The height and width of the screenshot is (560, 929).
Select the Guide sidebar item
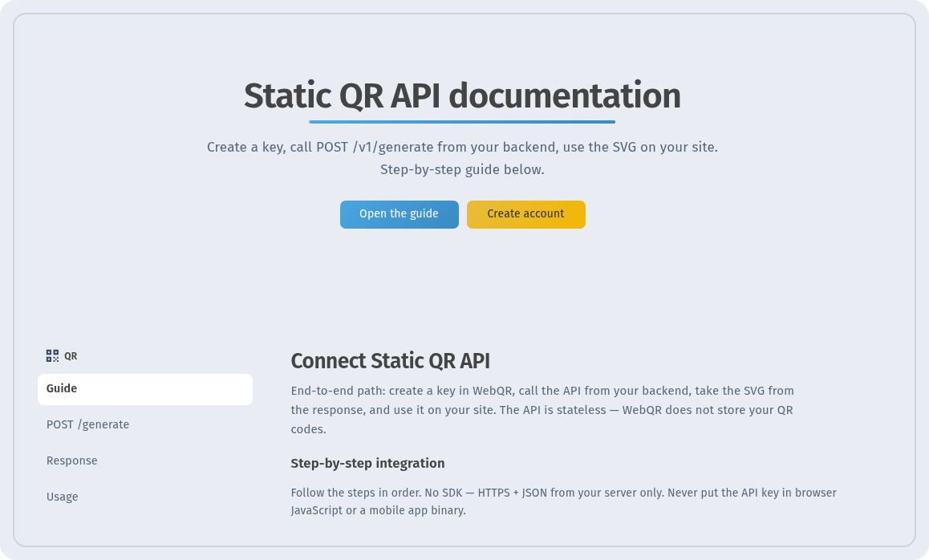point(145,389)
